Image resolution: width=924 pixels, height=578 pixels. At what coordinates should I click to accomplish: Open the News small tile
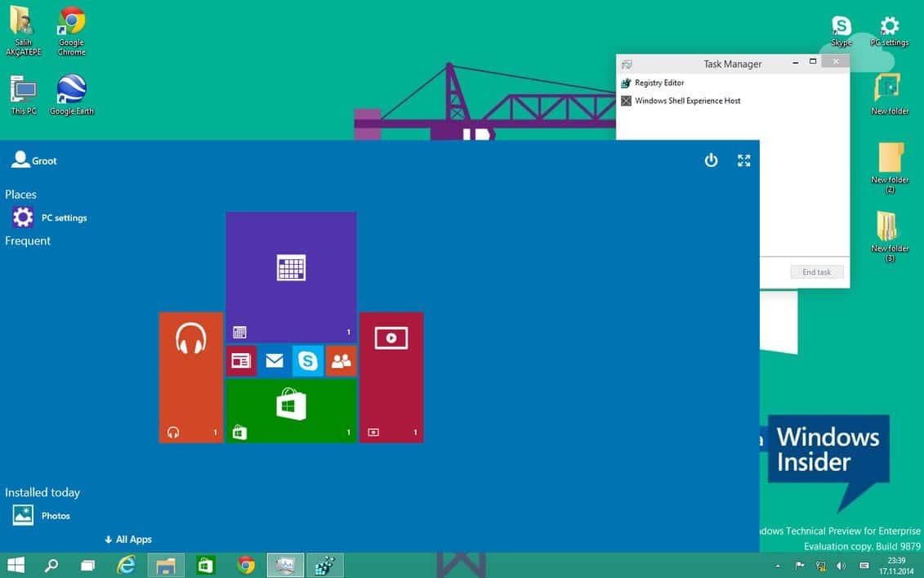[241, 361]
